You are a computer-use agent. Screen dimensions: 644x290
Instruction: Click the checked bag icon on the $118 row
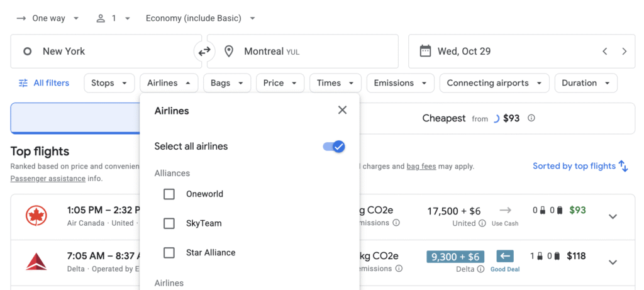[557, 256]
